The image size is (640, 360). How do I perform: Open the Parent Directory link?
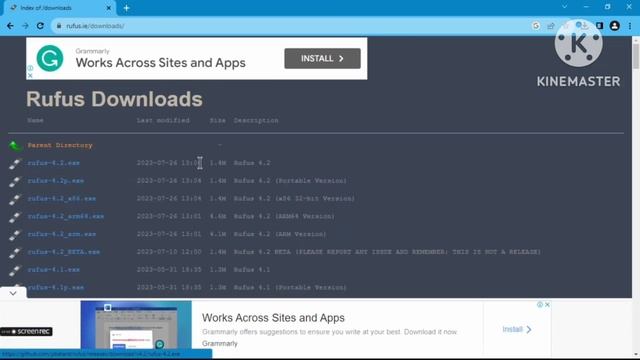[x=60, y=145]
